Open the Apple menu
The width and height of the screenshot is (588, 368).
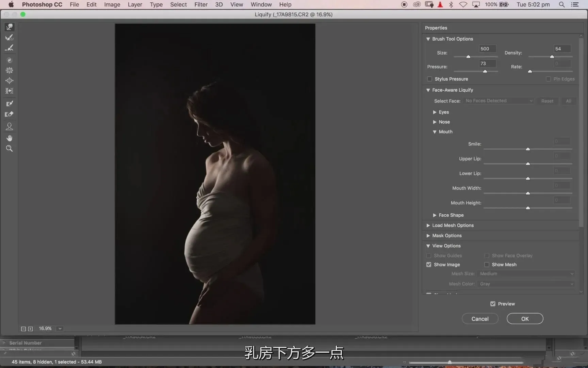[x=11, y=4]
